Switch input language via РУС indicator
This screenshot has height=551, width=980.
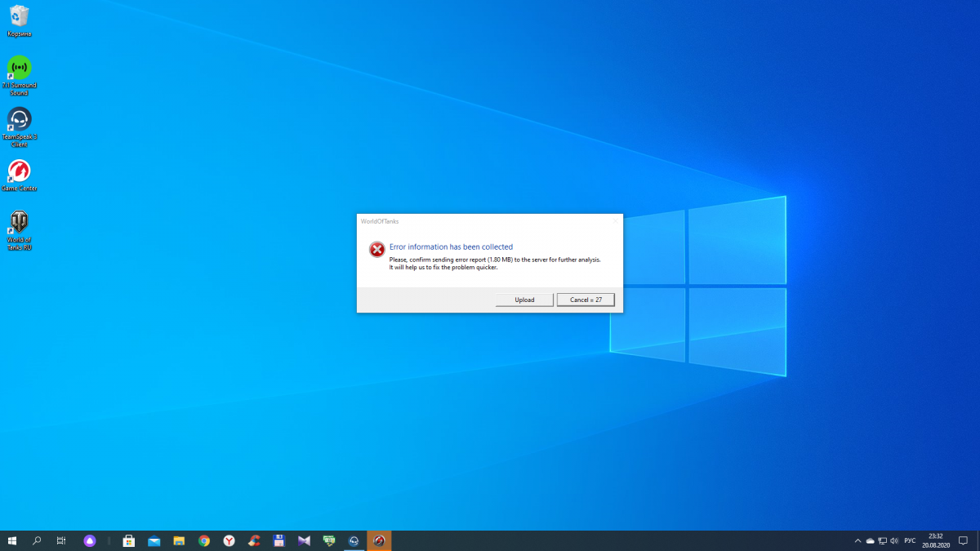click(910, 540)
